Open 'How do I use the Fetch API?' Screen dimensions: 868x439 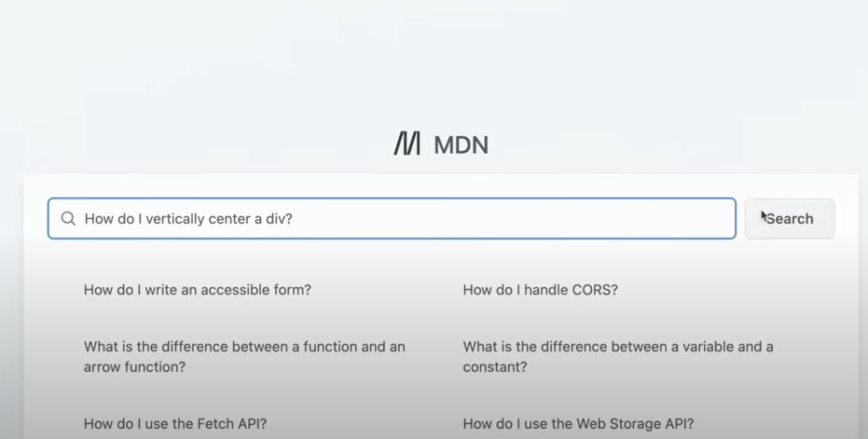coord(175,423)
